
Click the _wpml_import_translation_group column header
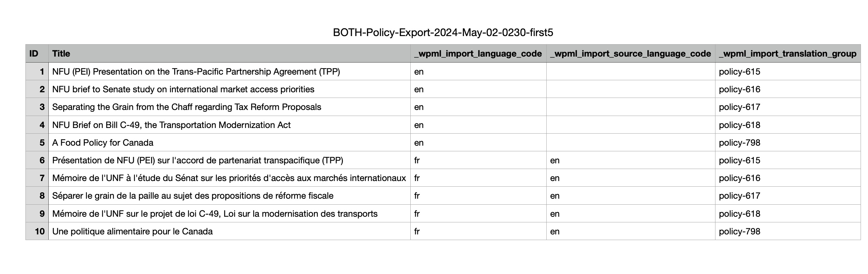point(788,53)
